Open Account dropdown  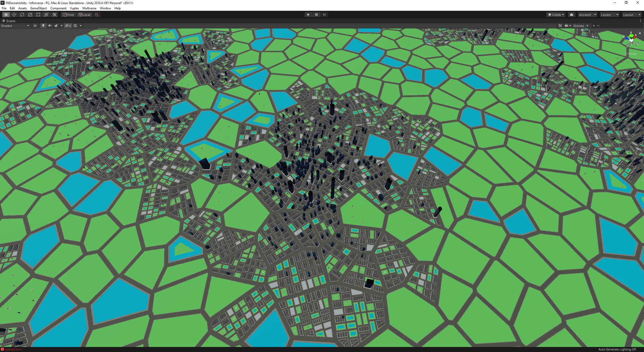(587, 15)
